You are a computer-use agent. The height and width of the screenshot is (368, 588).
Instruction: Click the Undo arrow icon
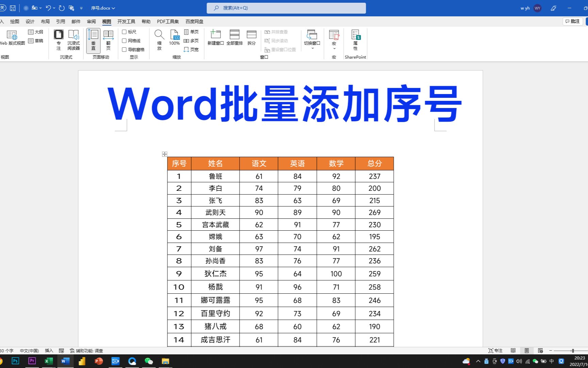coord(48,8)
